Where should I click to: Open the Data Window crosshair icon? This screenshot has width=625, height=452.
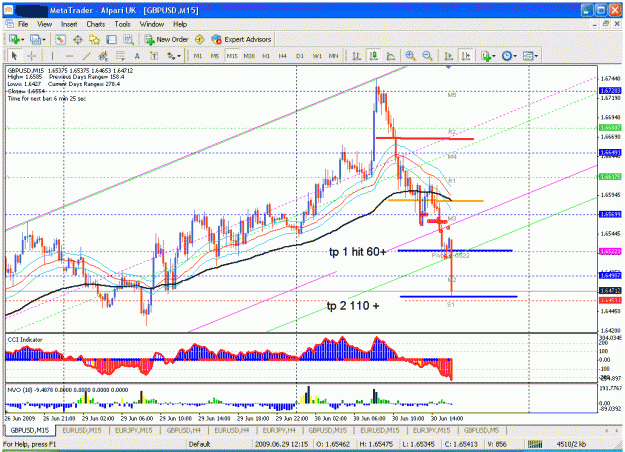[x=77, y=39]
